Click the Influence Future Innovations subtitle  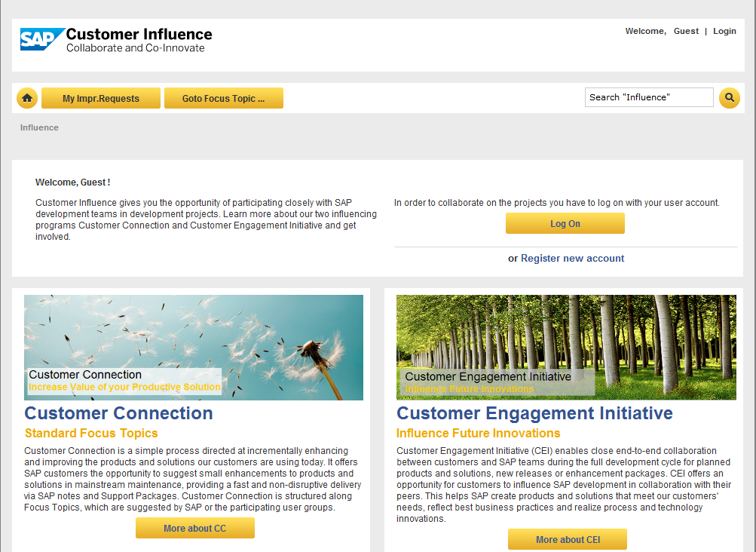pyautogui.click(x=479, y=434)
